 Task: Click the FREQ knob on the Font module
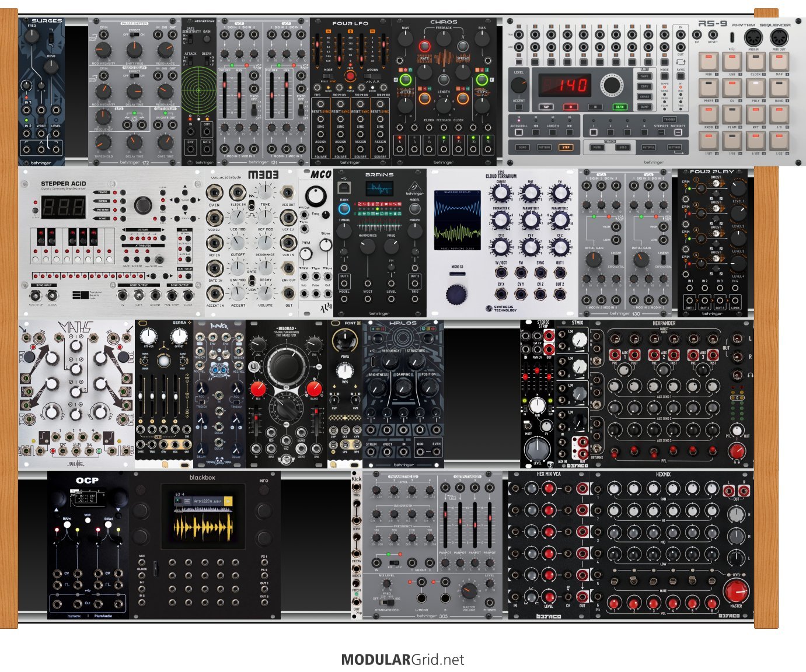[x=345, y=339]
